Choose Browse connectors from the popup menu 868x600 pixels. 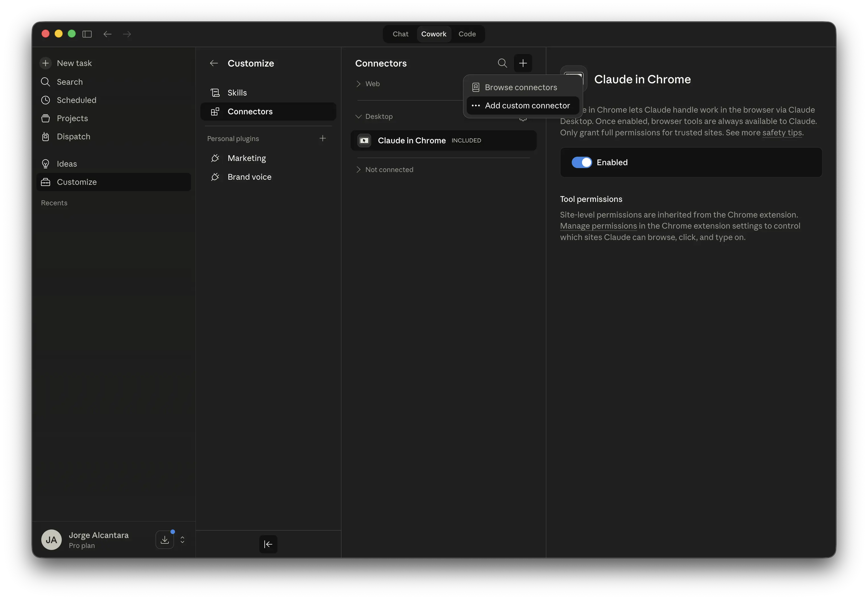521,87
